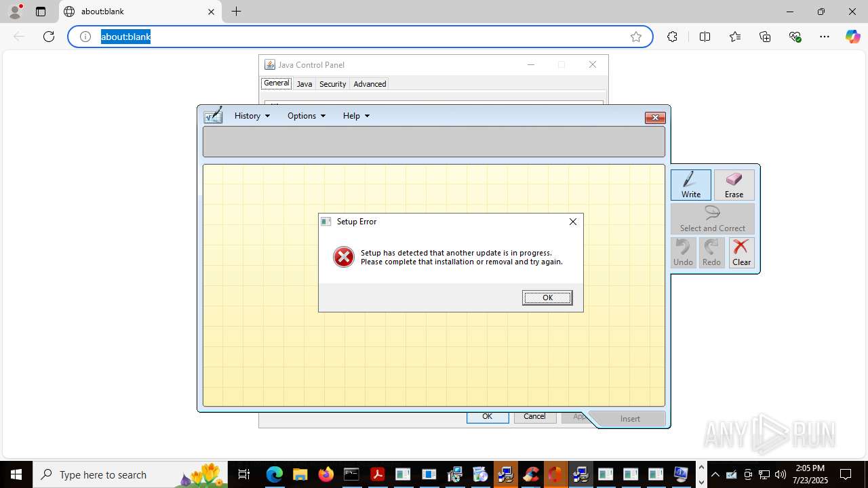Screen dimensions: 868x488
Task: View site information icon in address bar
Action: pyautogui.click(x=85, y=37)
